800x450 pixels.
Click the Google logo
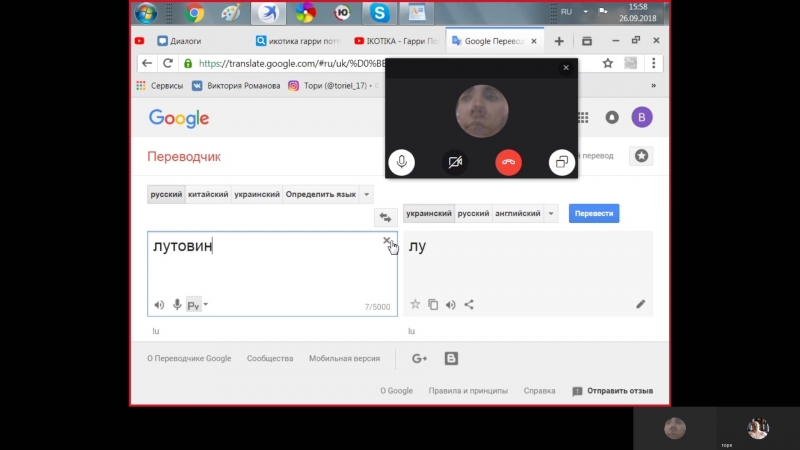(179, 118)
